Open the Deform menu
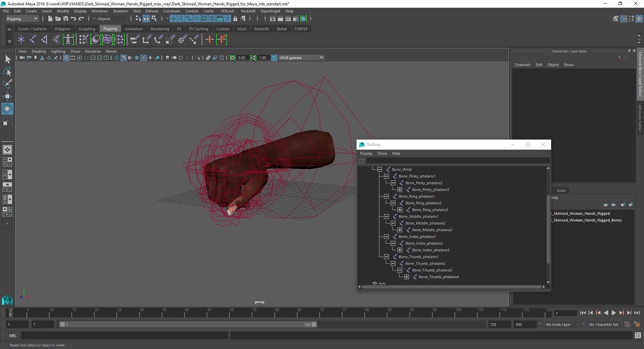 (152, 11)
